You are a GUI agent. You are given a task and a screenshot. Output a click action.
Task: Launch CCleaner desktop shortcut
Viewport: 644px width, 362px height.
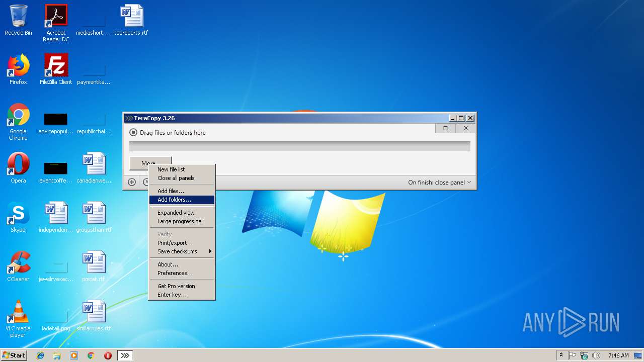(18, 267)
